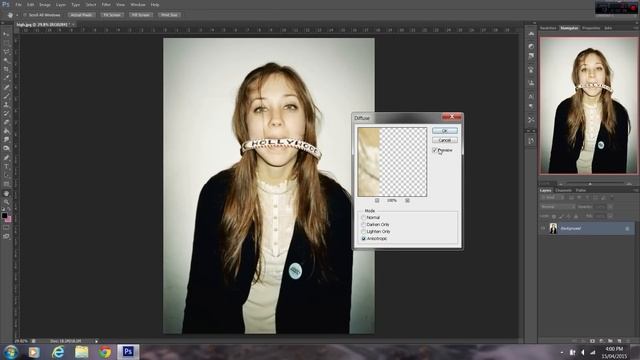Expand the status bar document info arrow
640x360 pixels.
coord(97,341)
